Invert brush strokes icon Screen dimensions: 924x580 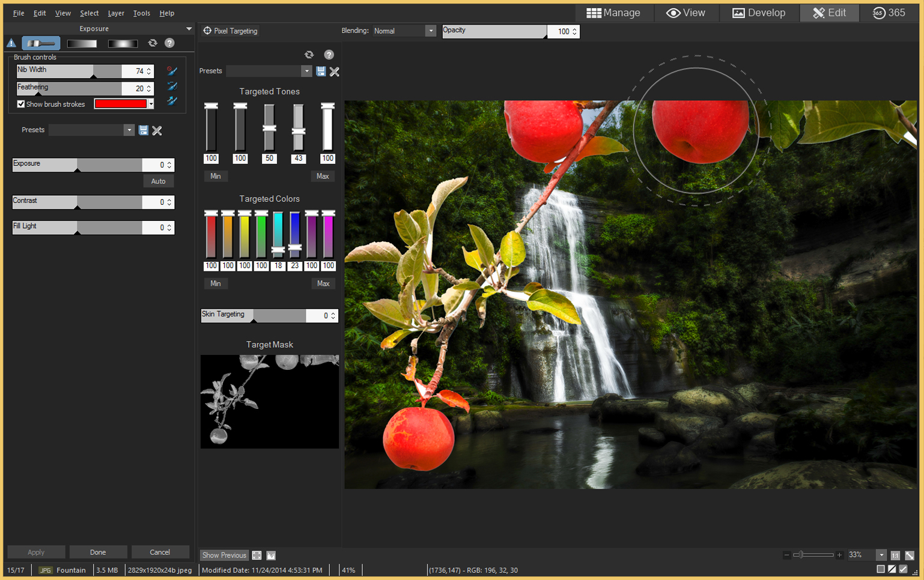click(x=172, y=86)
